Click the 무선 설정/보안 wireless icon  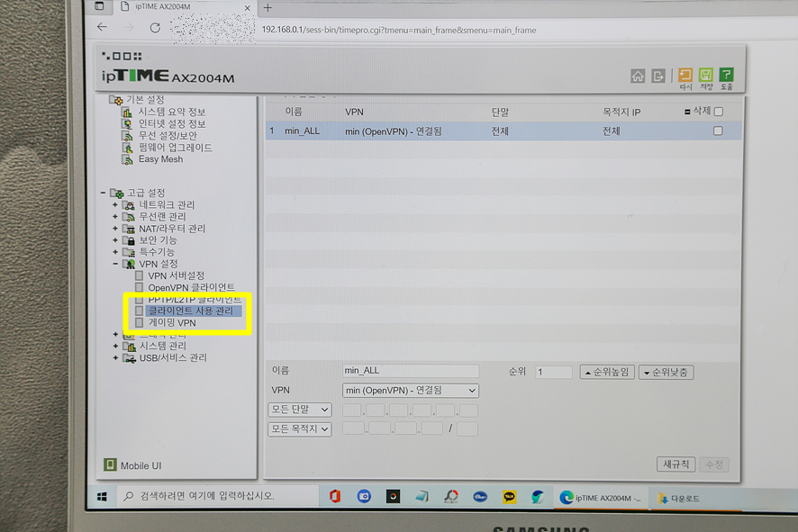pos(127,136)
